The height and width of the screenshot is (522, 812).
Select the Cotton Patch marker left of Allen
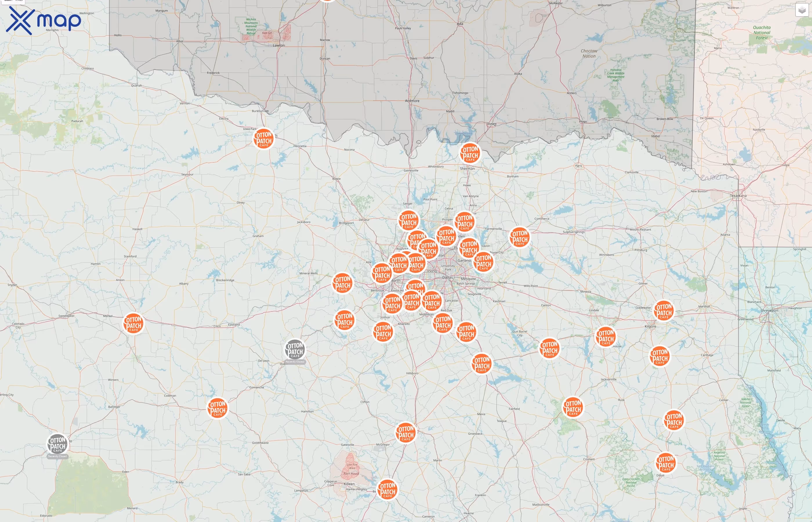click(x=446, y=236)
